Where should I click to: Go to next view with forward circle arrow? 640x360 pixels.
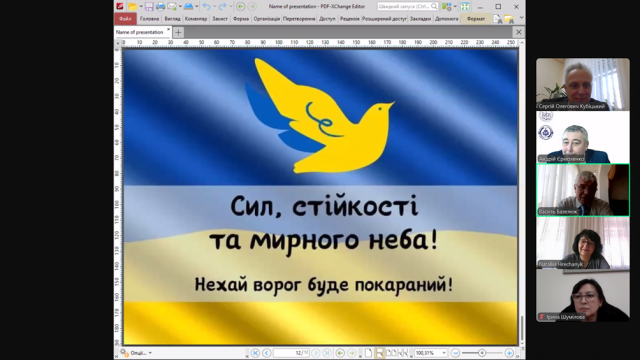coord(252,7)
